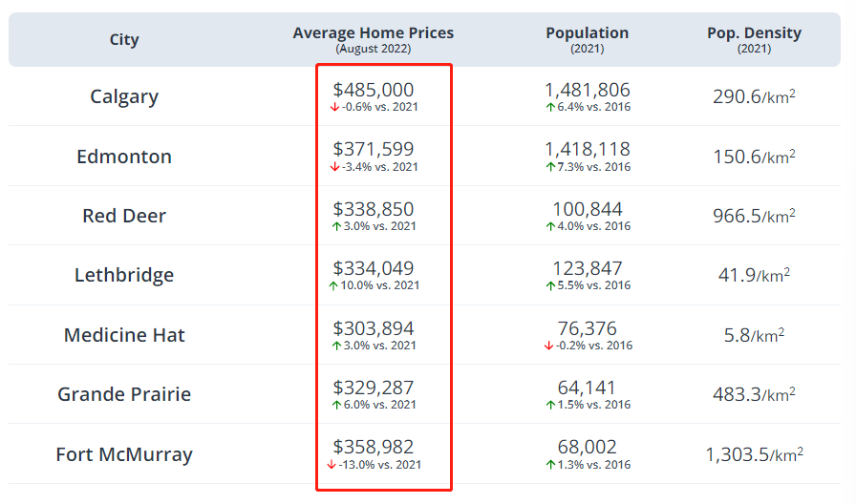Click the red down arrow under Fort McMurray's $358,982
Viewport: 856px width, 504px height.
332,465
